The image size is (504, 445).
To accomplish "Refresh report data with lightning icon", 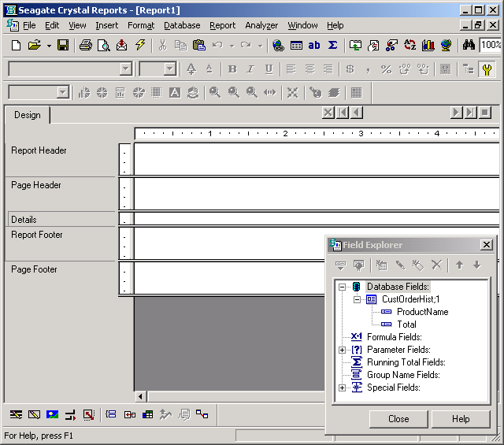I will pyautogui.click(x=140, y=46).
